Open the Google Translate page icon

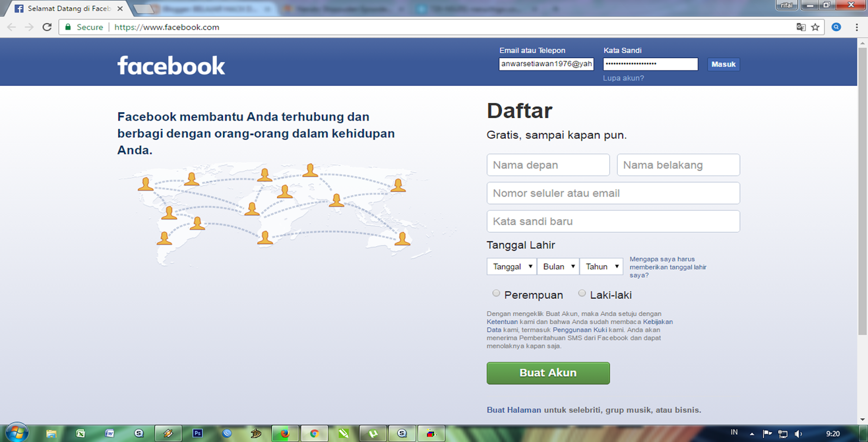pos(801,27)
